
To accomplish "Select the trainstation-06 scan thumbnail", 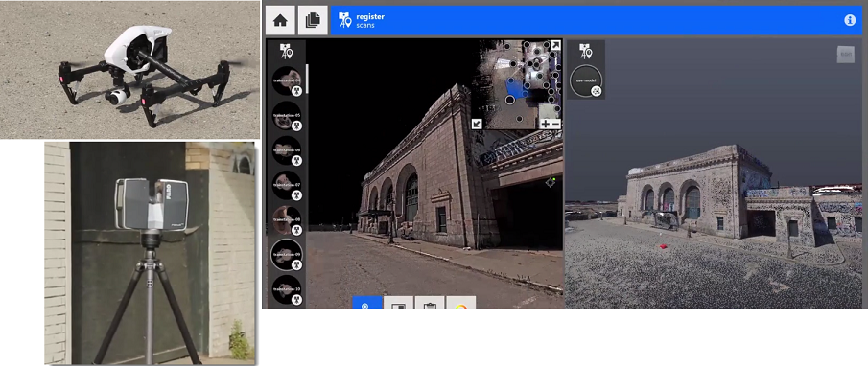I will click(x=287, y=150).
